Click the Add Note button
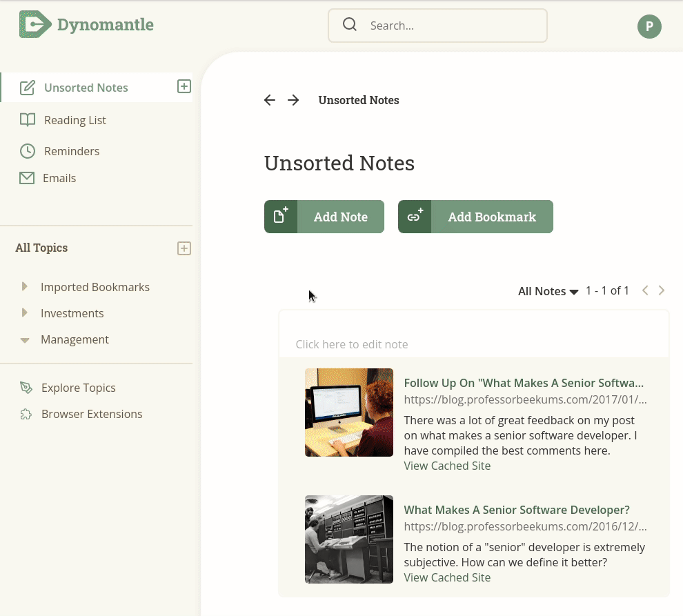683x616 pixels. 324,217
